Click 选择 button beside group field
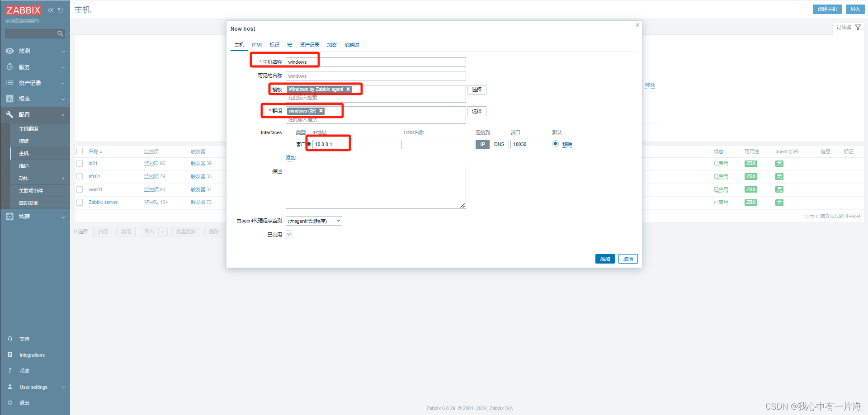The height and width of the screenshot is (415, 868). tap(476, 111)
